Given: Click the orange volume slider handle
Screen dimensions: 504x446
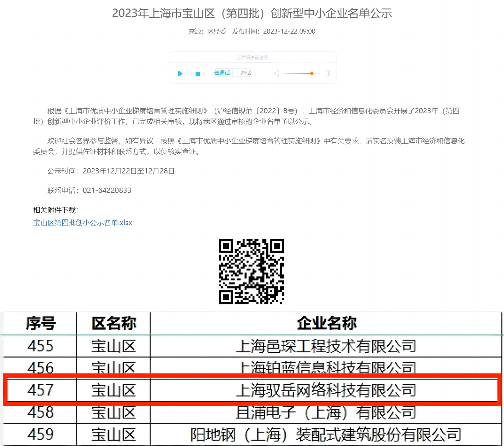Looking at the screenshot, I should tap(312, 73).
